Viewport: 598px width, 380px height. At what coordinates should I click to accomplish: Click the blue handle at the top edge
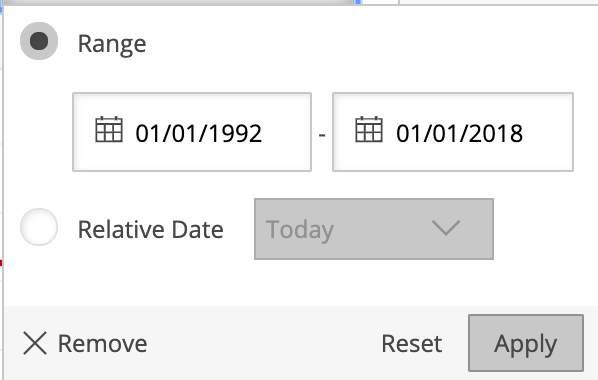pyautogui.click(x=358, y=2)
